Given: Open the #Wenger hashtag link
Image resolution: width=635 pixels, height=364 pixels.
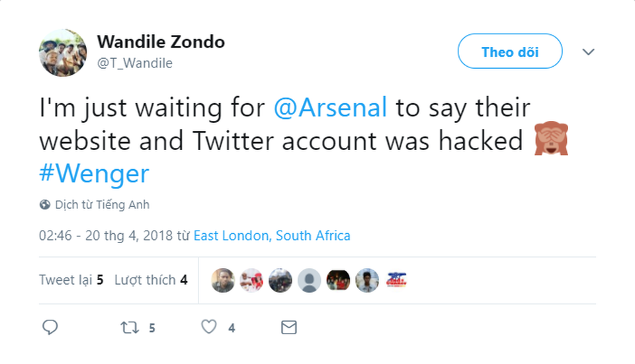Looking at the screenshot, I should pos(94,174).
